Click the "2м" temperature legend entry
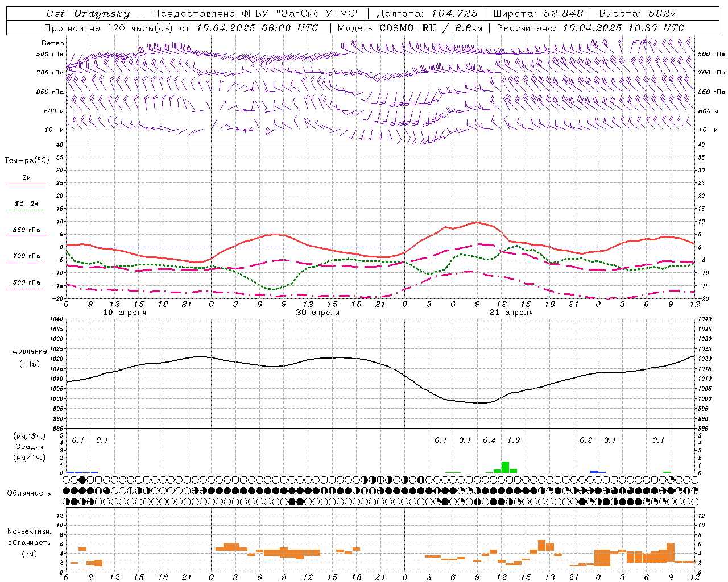728x582 pixels. (x=27, y=178)
